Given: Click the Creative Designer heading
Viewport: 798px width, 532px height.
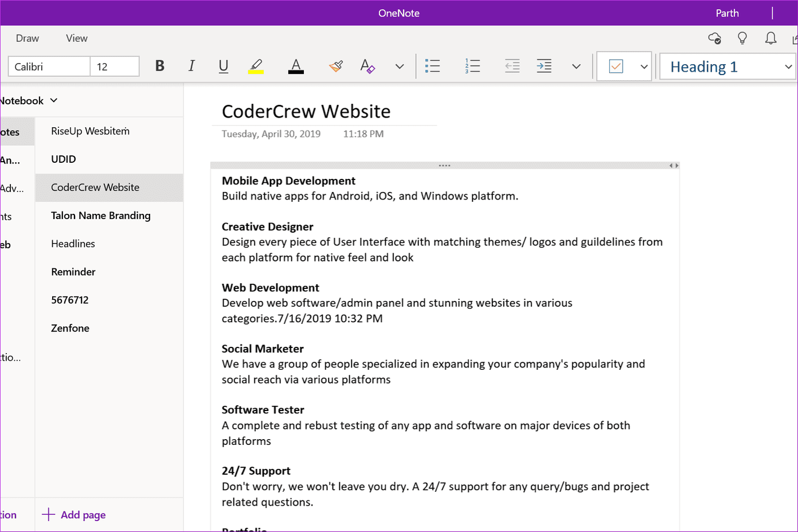Looking at the screenshot, I should coord(267,227).
